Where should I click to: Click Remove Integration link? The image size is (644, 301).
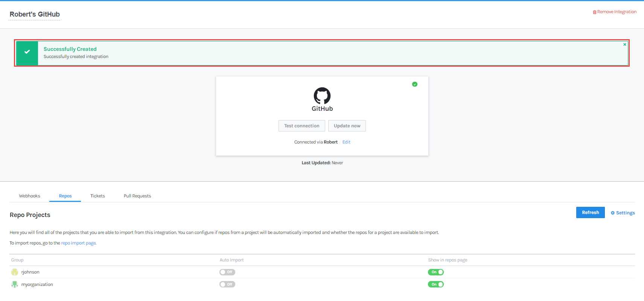[x=615, y=12]
